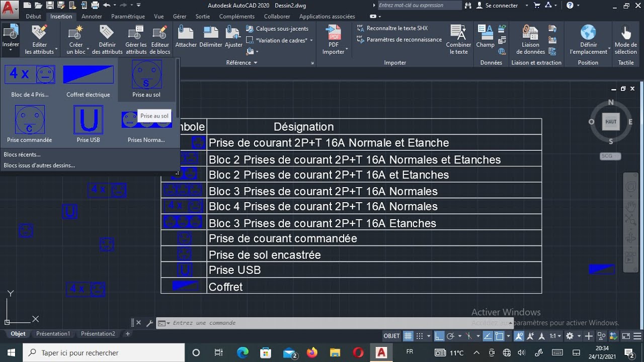Toggle object snap tracking in status bar
The height and width of the screenshot is (362, 644).
(488, 336)
